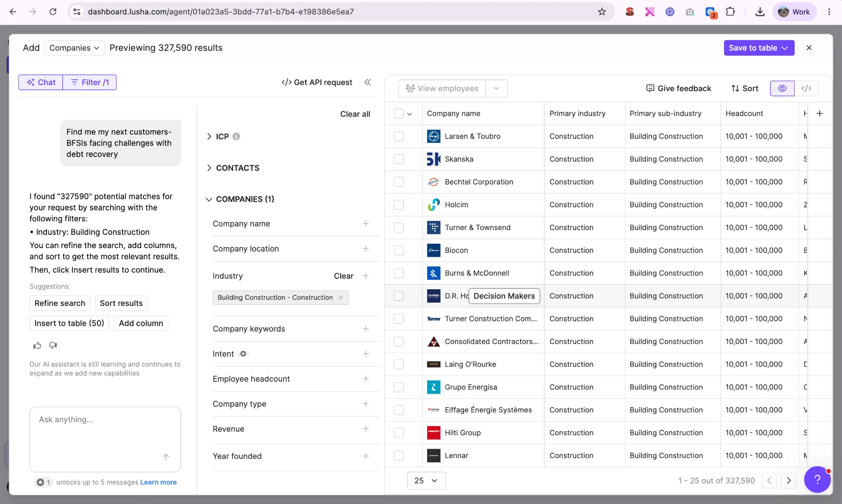Open the Work profile button

794,12
